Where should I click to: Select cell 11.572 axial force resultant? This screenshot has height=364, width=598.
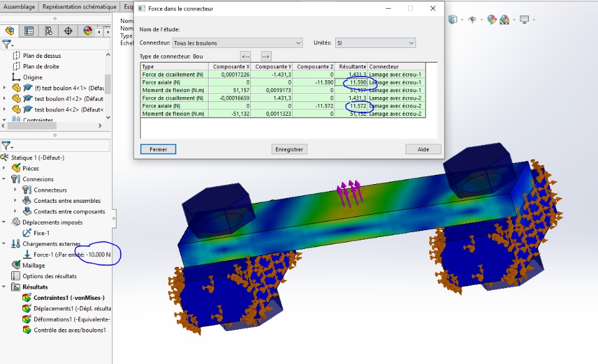(x=351, y=106)
